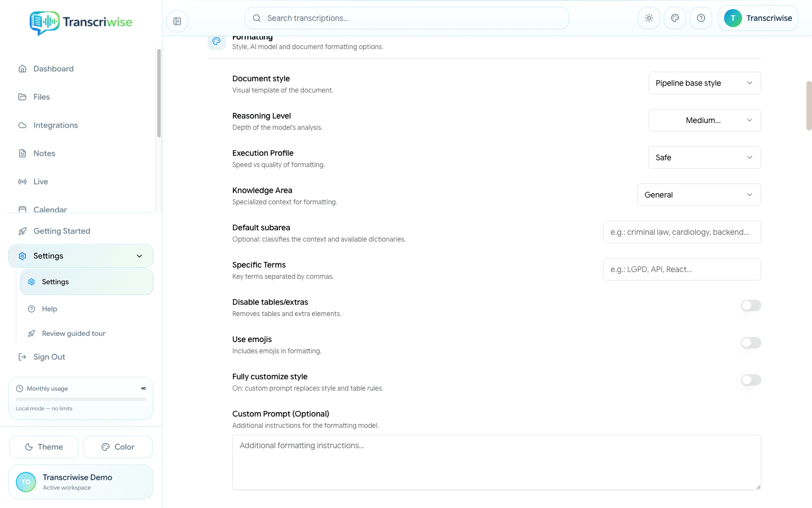Click the search magnifier icon
This screenshot has width=812, height=508.
pos(257,18)
